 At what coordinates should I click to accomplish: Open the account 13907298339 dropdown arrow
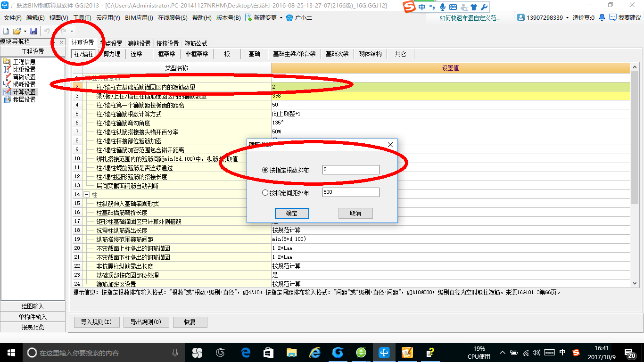pyautogui.click(x=567, y=18)
